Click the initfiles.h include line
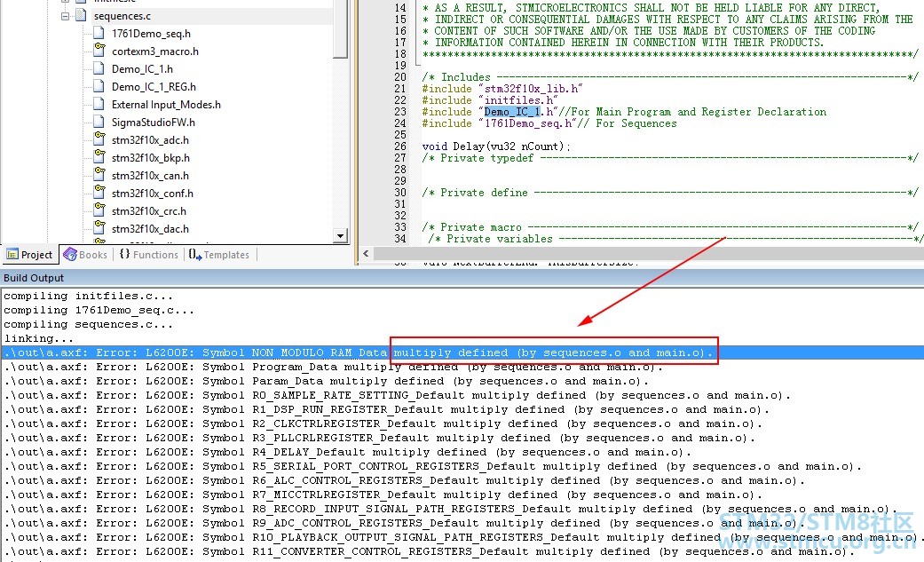The height and width of the screenshot is (562, 924). coord(490,100)
